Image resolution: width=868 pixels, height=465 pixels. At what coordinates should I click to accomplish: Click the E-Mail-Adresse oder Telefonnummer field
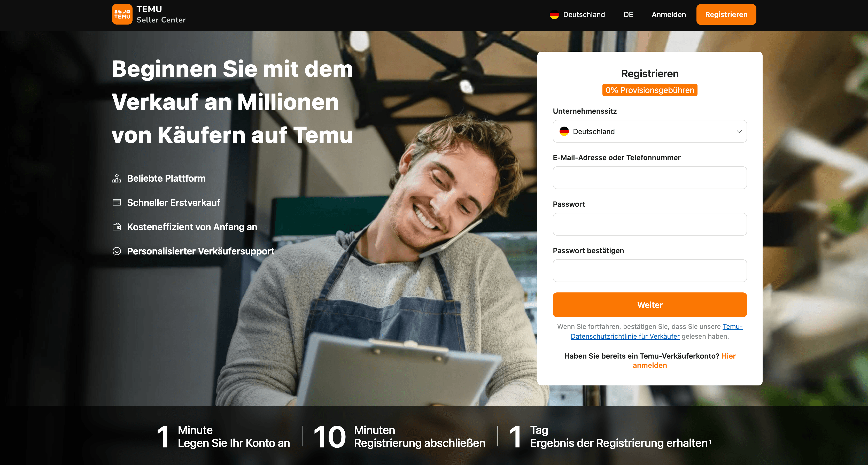[x=650, y=177]
